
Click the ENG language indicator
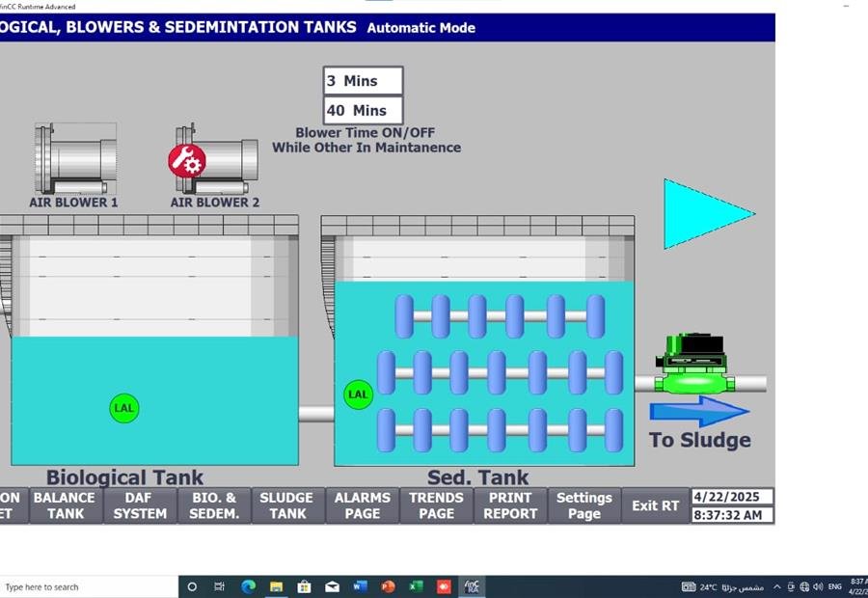835,587
